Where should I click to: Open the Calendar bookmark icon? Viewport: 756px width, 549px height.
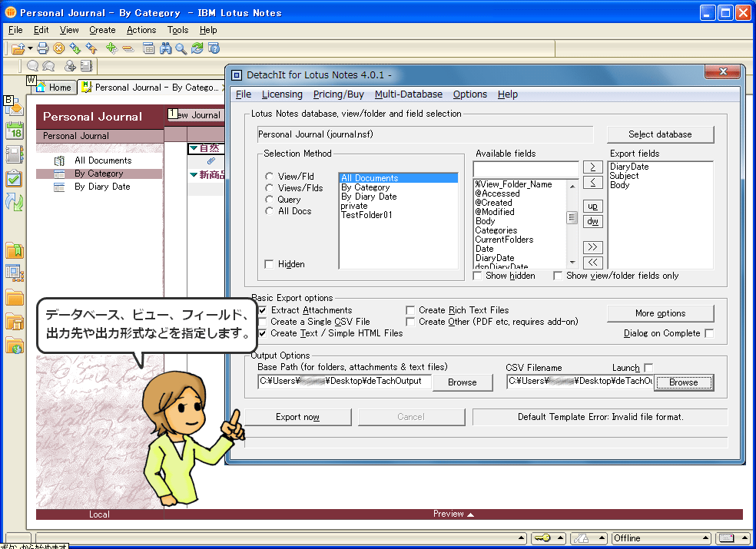[x=15, y=131]
